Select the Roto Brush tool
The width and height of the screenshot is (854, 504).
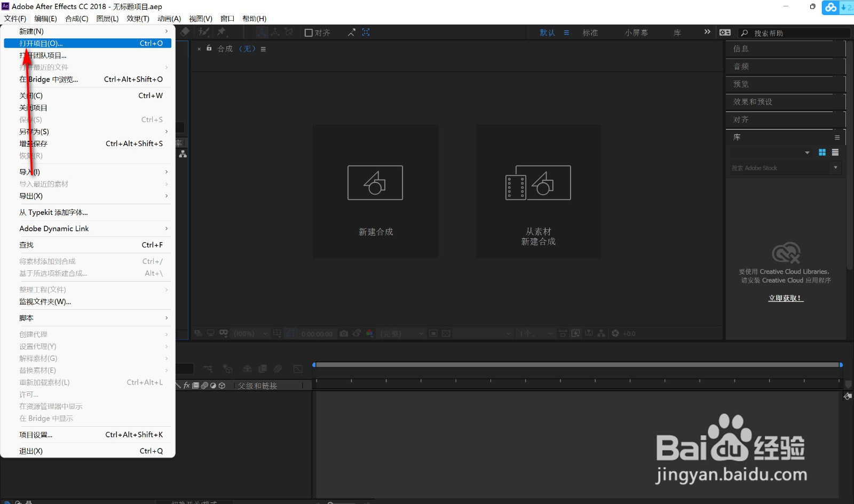pyautogui.click(x=203, y=32)
